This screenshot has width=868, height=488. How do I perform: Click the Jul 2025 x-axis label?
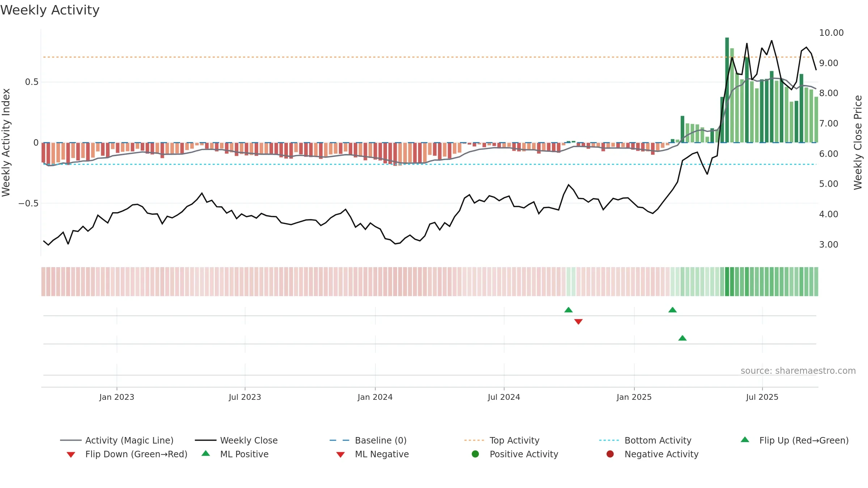(762, 397)
